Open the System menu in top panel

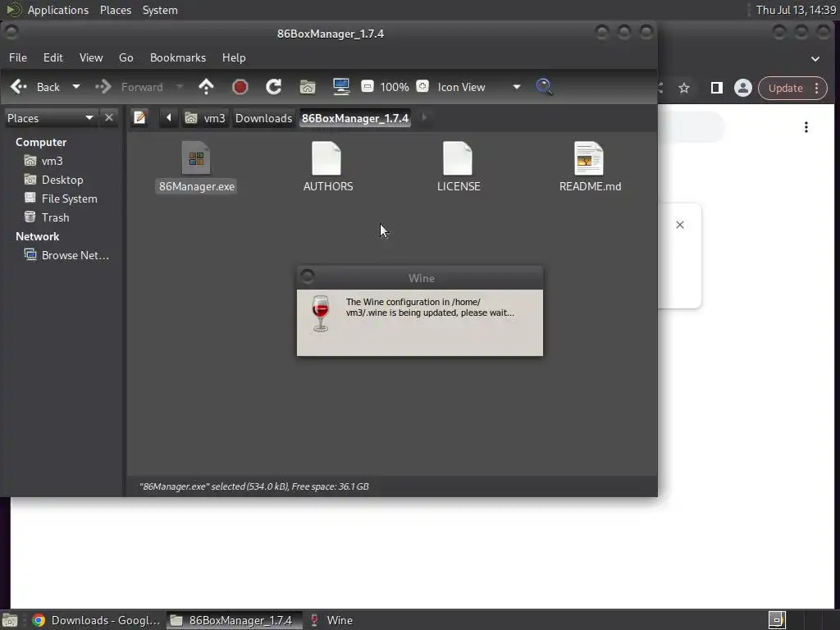click(x=160, y=10)
